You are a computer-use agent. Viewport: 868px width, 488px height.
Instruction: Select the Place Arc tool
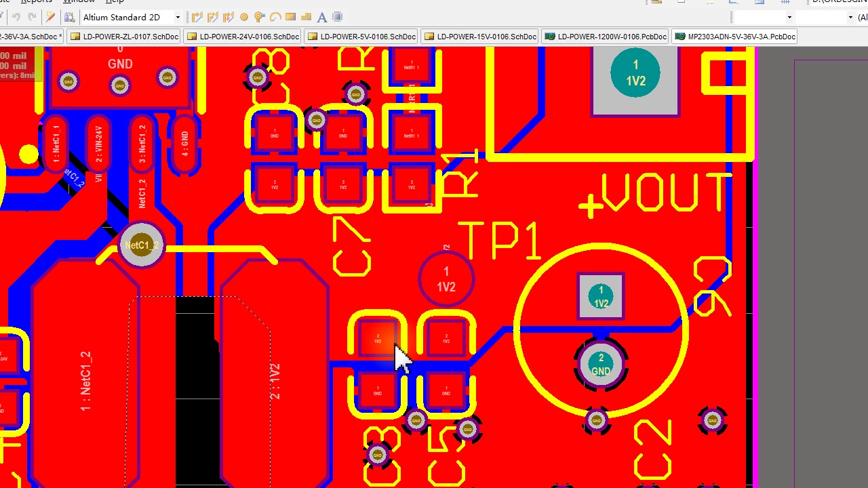click(275, 17)
